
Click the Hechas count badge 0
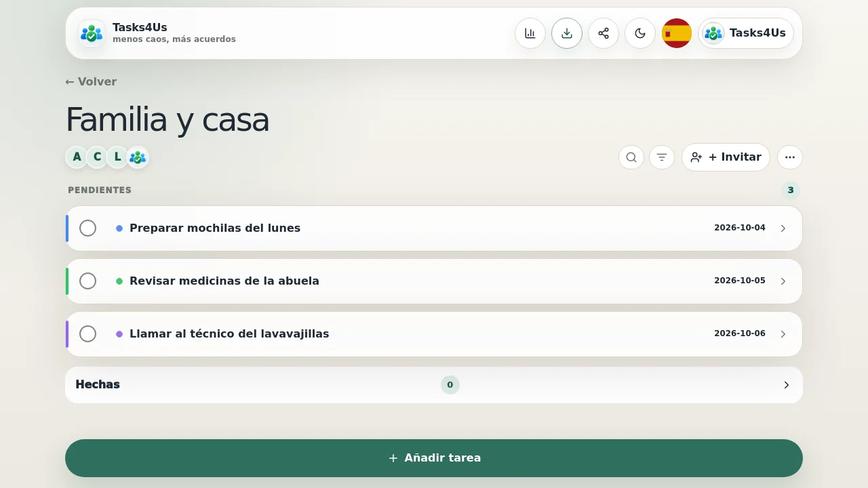450,385
